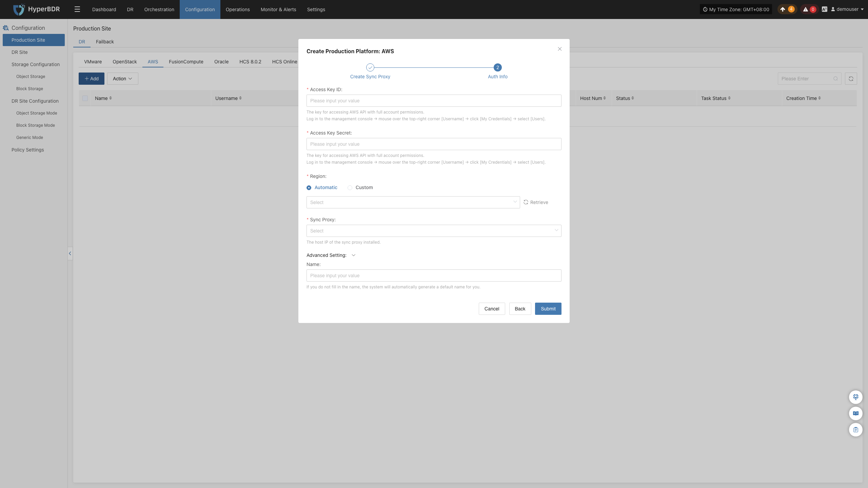
Task: Collapse the sidebar with arrow handle
Action: (x=70, y=253)
